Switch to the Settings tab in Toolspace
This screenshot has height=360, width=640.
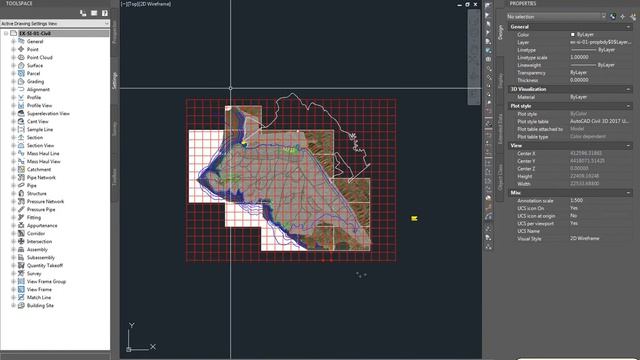pyautogui.click(x=115, y=80)
